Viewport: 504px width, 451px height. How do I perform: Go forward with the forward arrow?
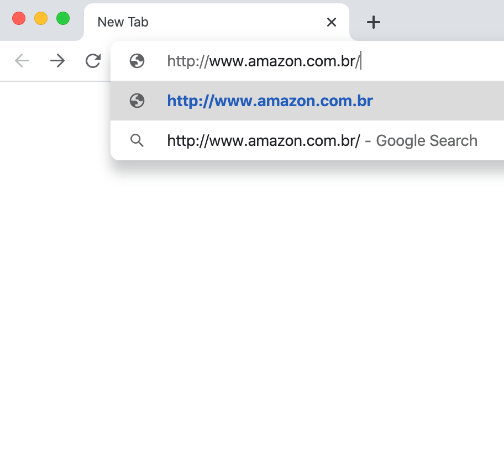pos(57,61)
